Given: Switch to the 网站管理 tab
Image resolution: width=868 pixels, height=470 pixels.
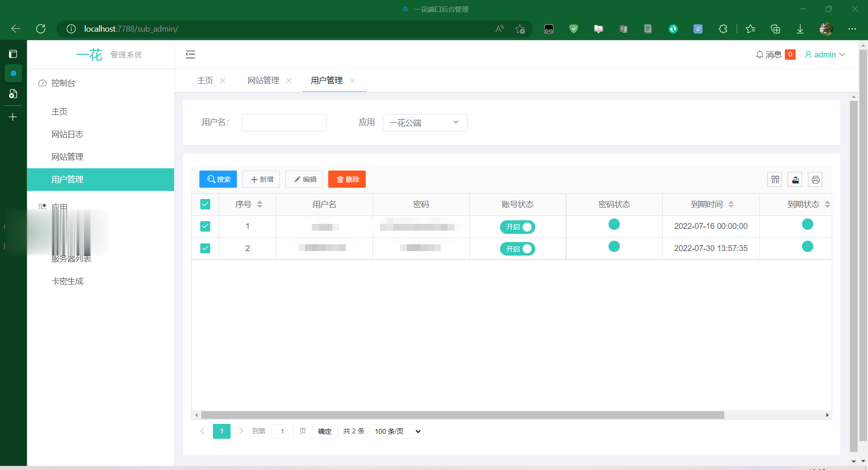Looking at the screenshot, I should [263, 81].
